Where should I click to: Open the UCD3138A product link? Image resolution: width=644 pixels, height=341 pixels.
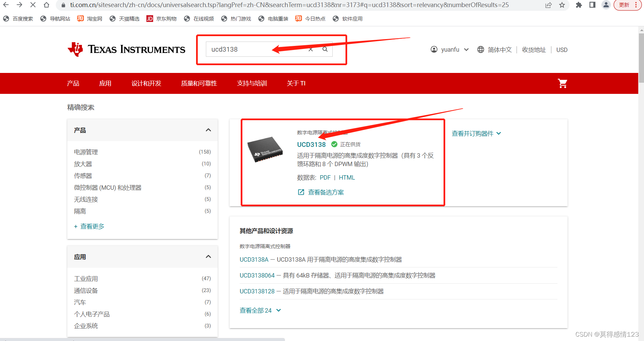[x=254, y=260]
